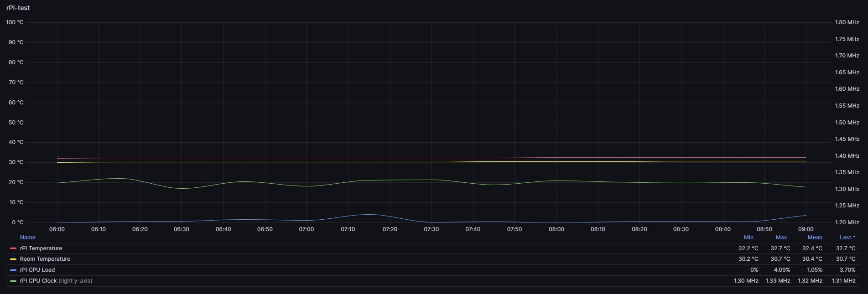This screenshot has height=294, width=868.
Task: Toggle Room Temperature series via legend name
Action: [x=45, y=259]
